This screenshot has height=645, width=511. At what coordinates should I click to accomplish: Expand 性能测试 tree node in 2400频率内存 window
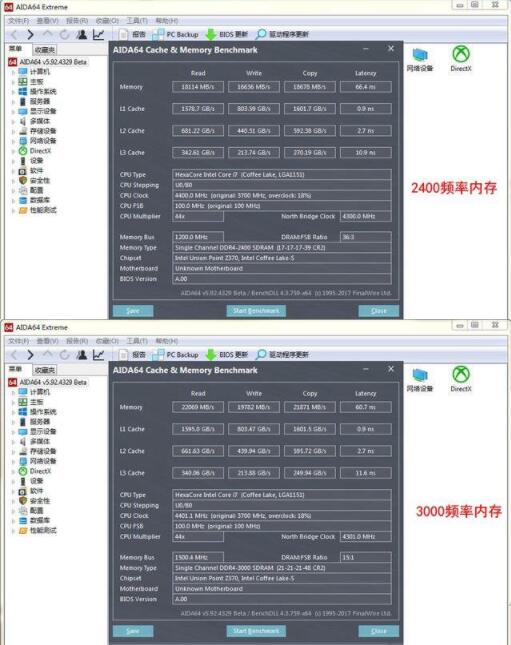(13, 211)
